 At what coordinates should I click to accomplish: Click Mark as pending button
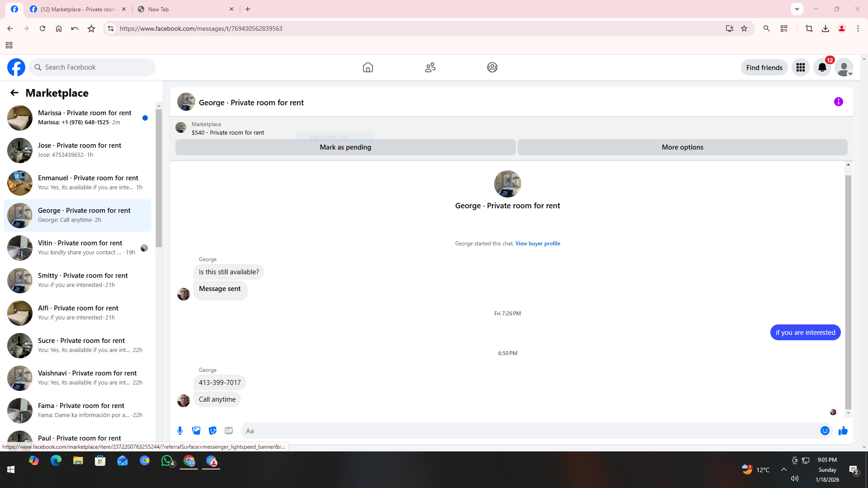coord(345,147)
